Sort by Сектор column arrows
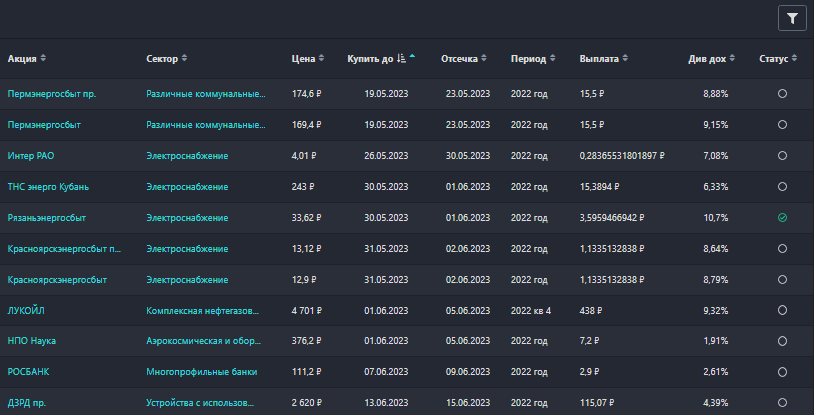This screenshot has width=814, height=415. coord(185,59)
